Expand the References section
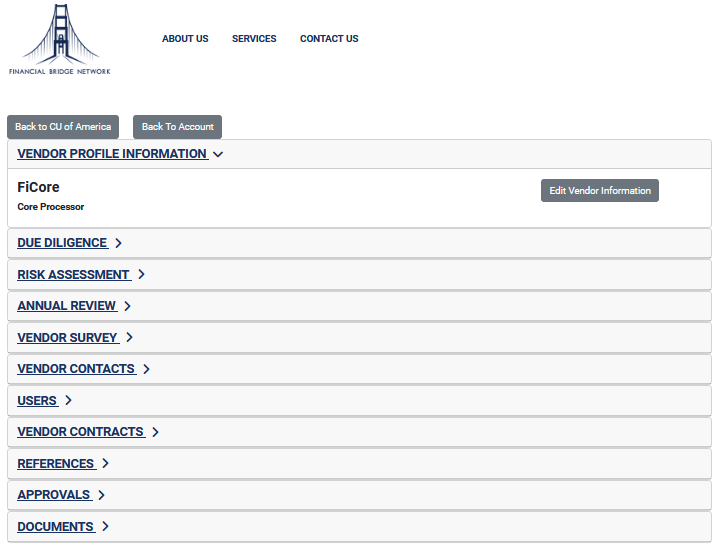The width and height of the screenshot is (717, 544). tap(57, 464)
